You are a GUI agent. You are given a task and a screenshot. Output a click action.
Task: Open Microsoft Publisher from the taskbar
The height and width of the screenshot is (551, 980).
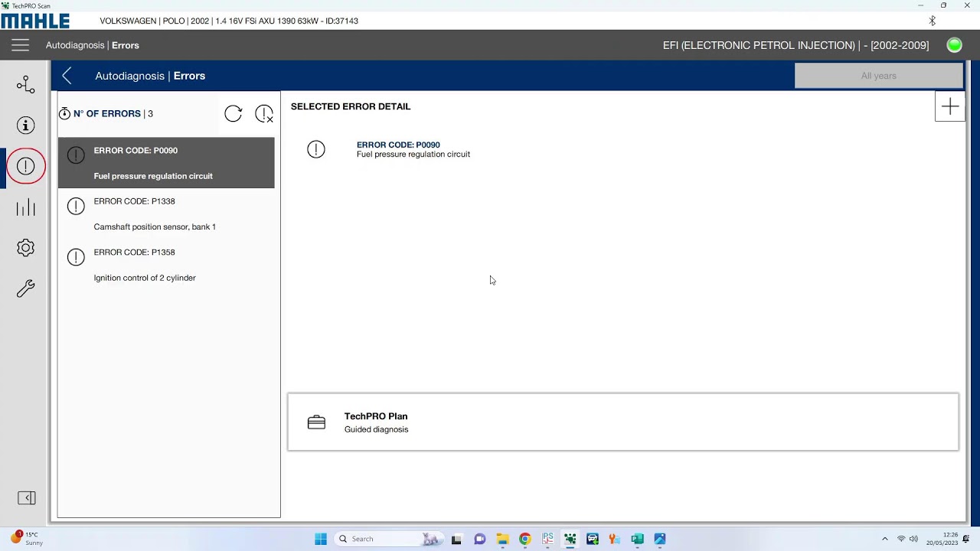(637, 539)
